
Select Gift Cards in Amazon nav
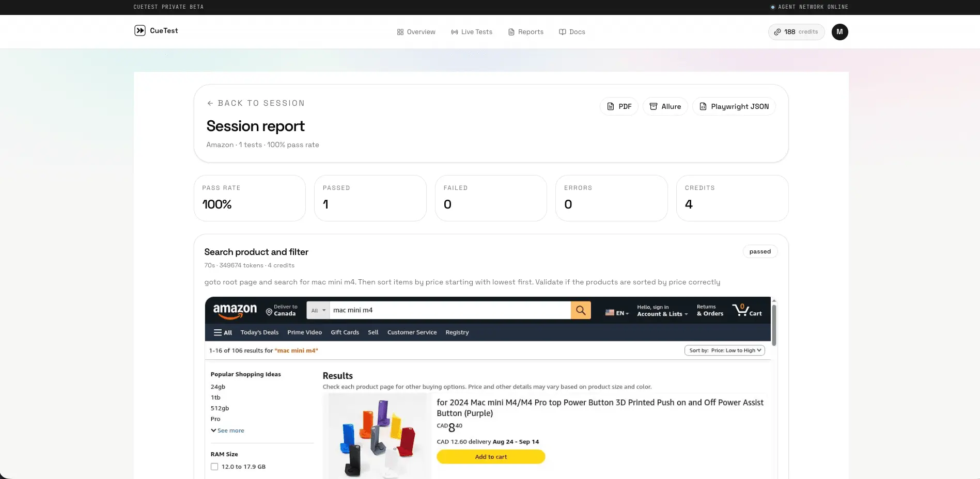point(345,332)
